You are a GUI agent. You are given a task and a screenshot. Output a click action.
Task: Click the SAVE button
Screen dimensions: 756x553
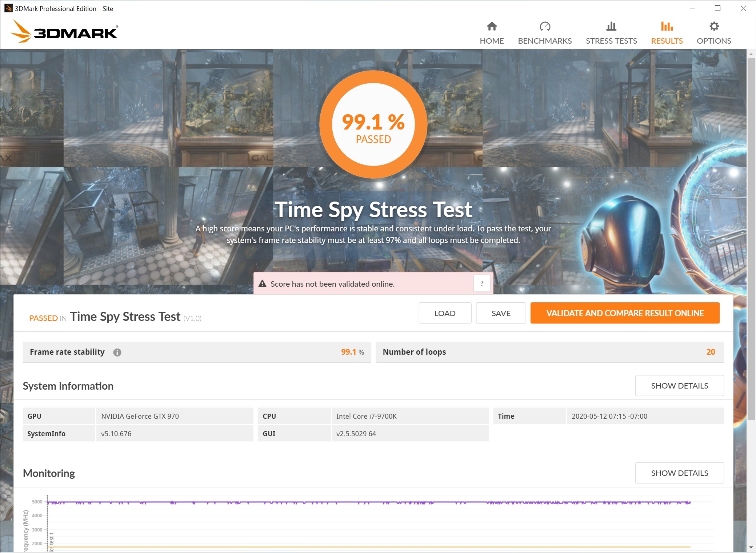tap(501, 313)
